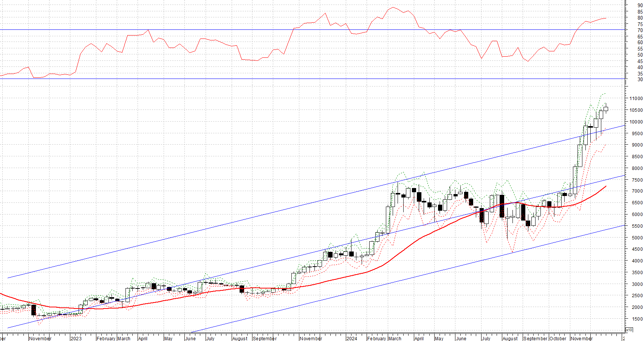The image size is (644, 341).
Task: Select the 7500 price axis label
Action: (637, 180)
